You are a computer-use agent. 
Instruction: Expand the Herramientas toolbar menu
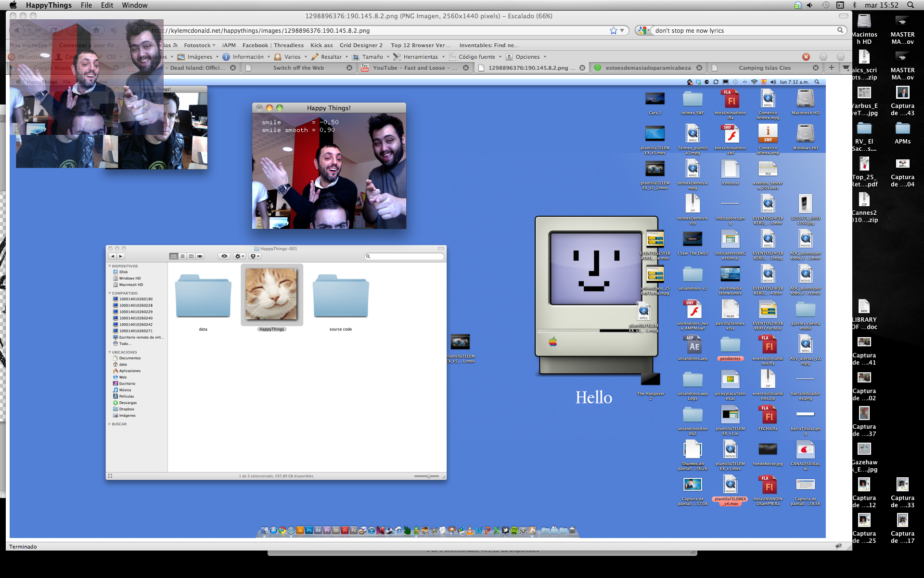(x=420, y=57)
